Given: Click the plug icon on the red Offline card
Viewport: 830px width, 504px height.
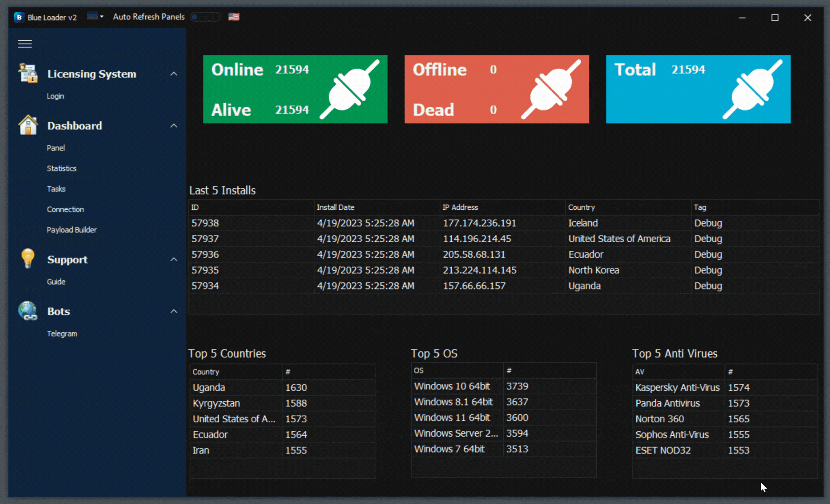Looking at the screenshot, I should point(551,89).
